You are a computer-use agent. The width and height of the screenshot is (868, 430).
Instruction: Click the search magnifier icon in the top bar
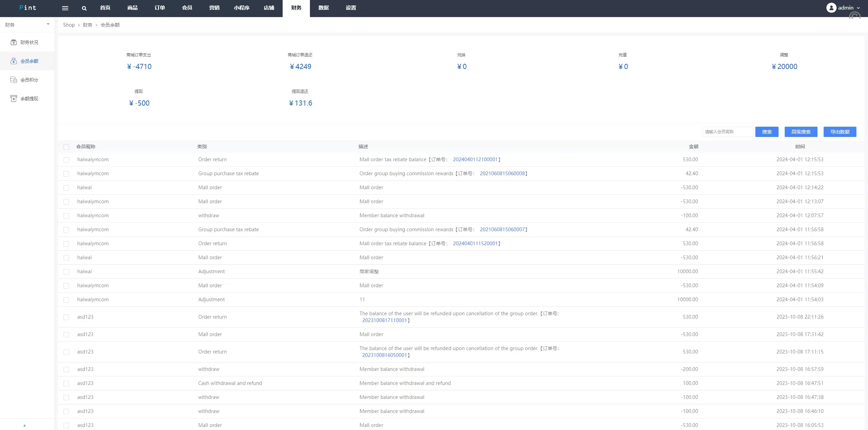84,8
